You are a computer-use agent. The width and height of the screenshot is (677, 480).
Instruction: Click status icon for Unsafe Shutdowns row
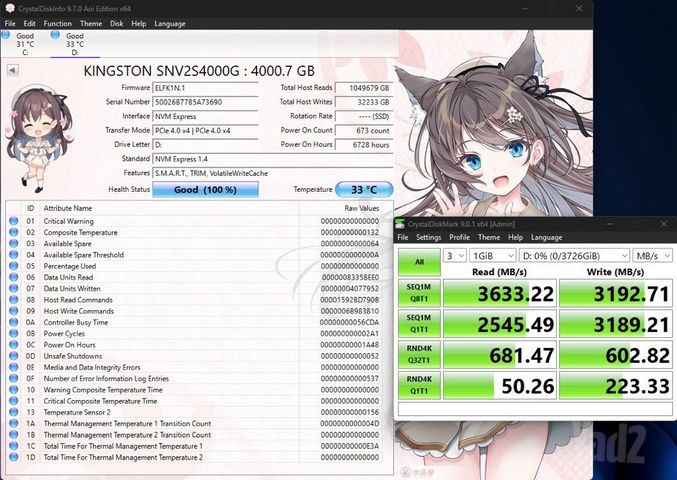13,356
